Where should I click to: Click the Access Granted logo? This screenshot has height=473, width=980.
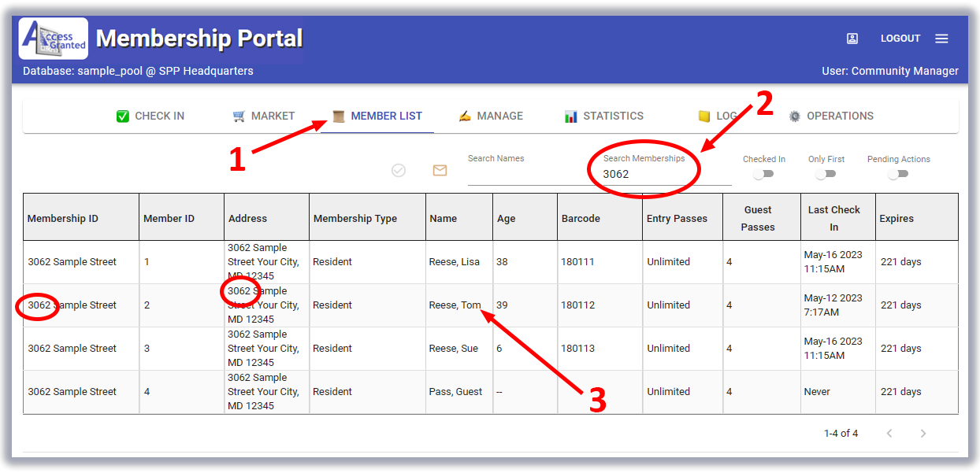click(x=54, y=39)
